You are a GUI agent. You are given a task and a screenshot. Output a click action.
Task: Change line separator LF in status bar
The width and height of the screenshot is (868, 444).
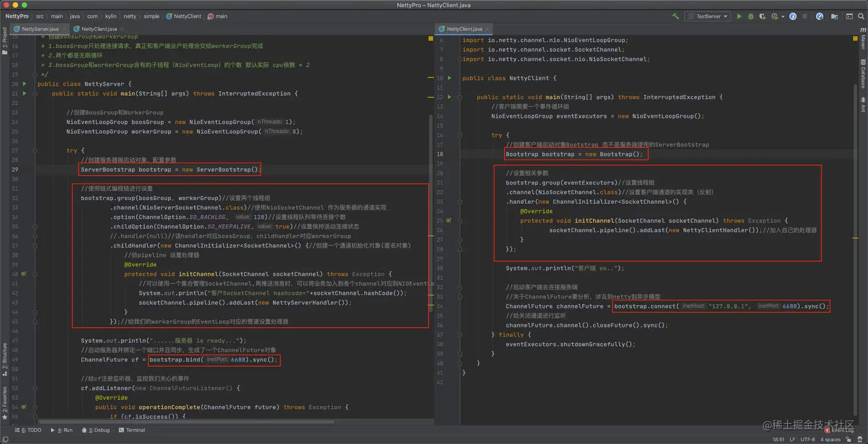[x=792, y=439]
